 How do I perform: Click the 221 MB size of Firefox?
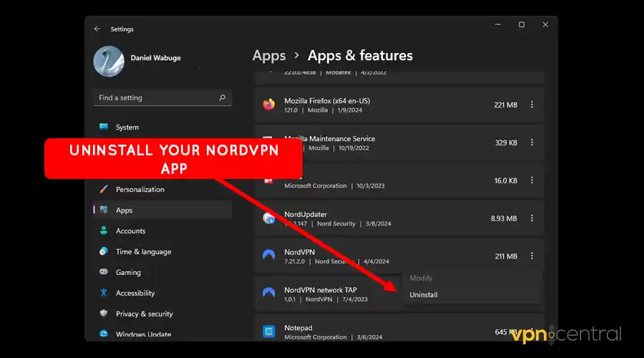505,105
